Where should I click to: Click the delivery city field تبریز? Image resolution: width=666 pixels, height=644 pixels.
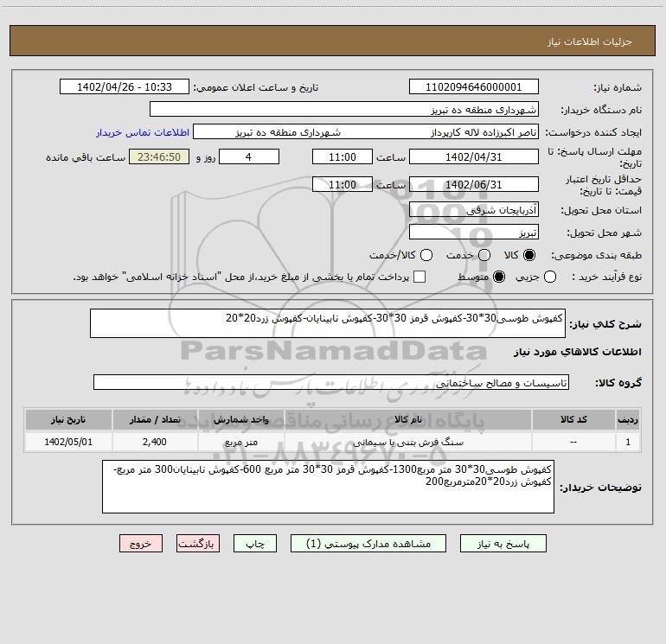pyautogui.click(x=474, y=232)
